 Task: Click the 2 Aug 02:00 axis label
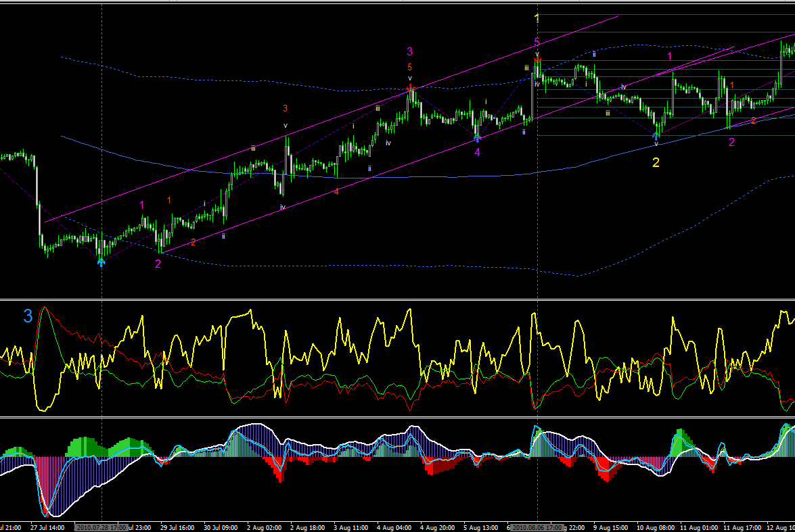tap(264, 527)
